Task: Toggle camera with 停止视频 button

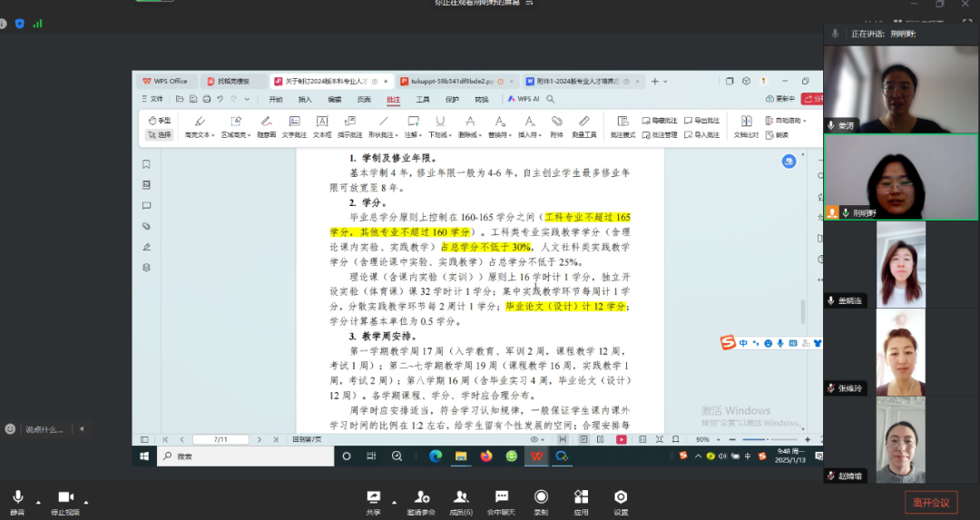Action: point(64,501)
